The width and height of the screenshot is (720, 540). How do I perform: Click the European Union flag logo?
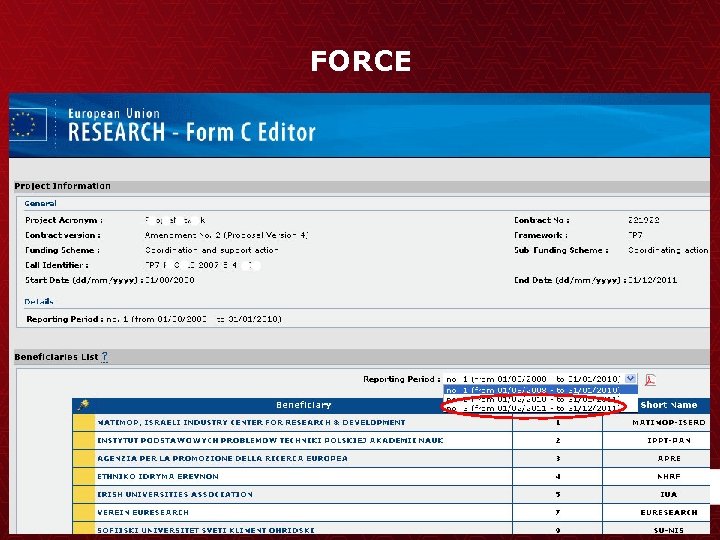28,124
